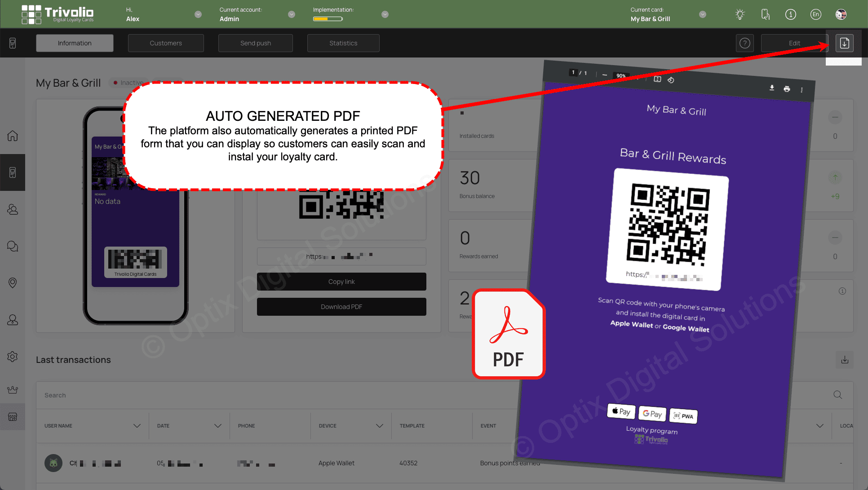Expand the Hi, Alex dropdown
This screenshot has height=490, width=868.
[198, 14]
